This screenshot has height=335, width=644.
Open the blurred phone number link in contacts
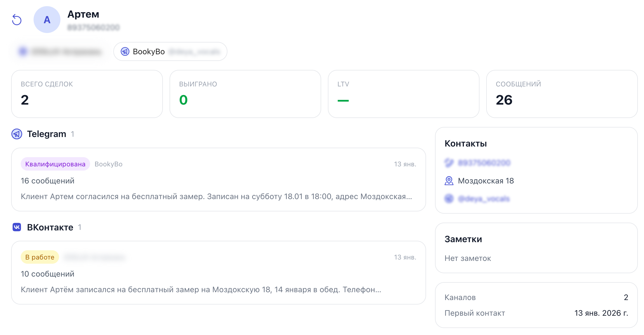(484, 163)
